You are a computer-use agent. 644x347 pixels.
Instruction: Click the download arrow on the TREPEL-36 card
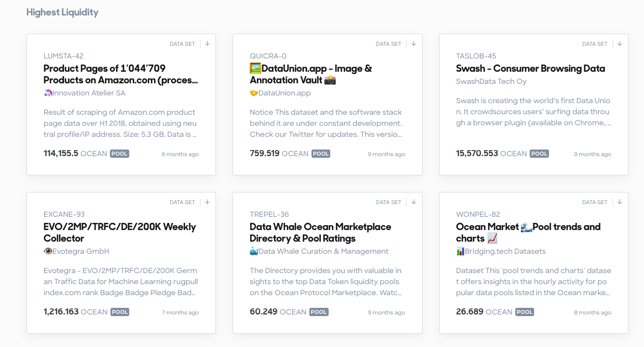(413, 202)
